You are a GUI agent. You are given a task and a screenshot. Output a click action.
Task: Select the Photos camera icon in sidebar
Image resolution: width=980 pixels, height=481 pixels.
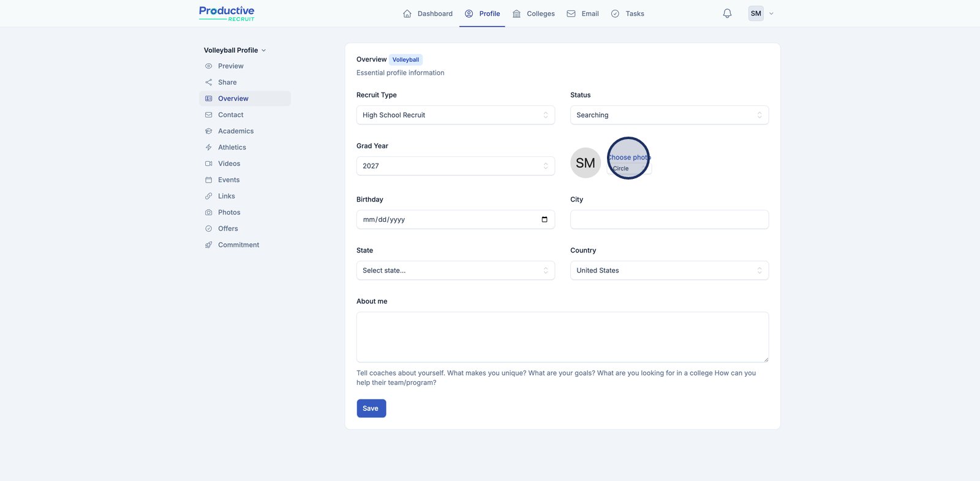pos(209,213)
